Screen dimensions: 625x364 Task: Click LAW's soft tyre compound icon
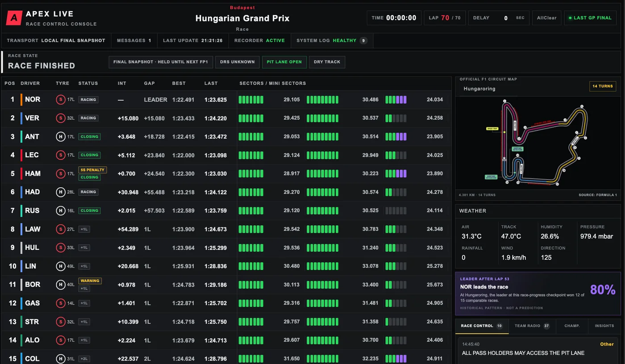60,229
